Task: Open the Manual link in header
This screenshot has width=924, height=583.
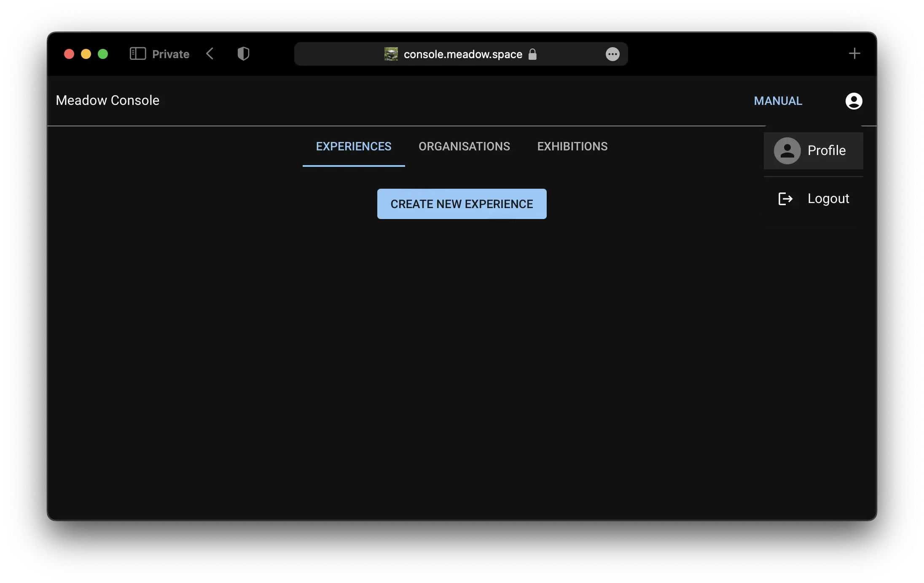Action: pyautogui.click(x=778, y=101)
